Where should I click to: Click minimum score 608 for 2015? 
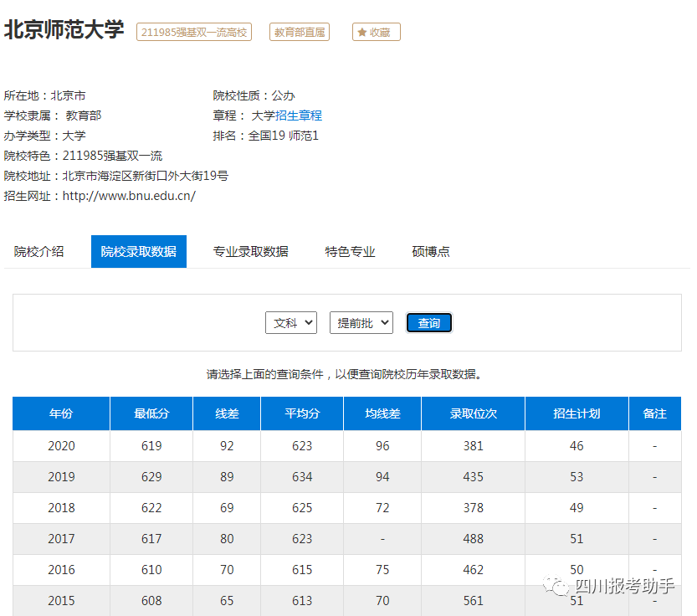[x=151, y=601]
